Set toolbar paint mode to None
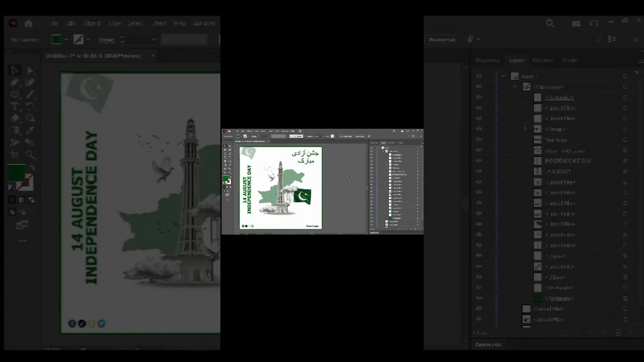644x362 pixels. click(x=32, y=200)
